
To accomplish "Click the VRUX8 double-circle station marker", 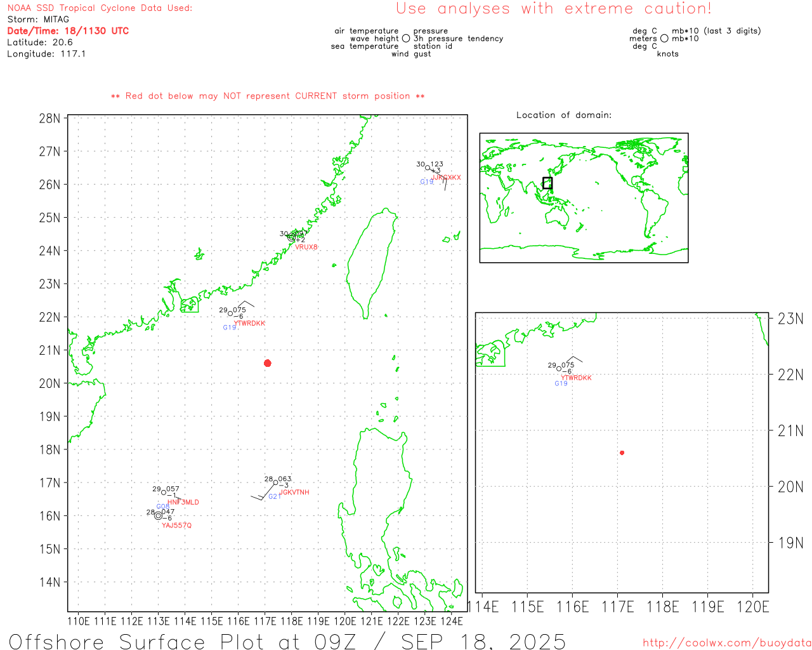I will click(x=291, y=237).
